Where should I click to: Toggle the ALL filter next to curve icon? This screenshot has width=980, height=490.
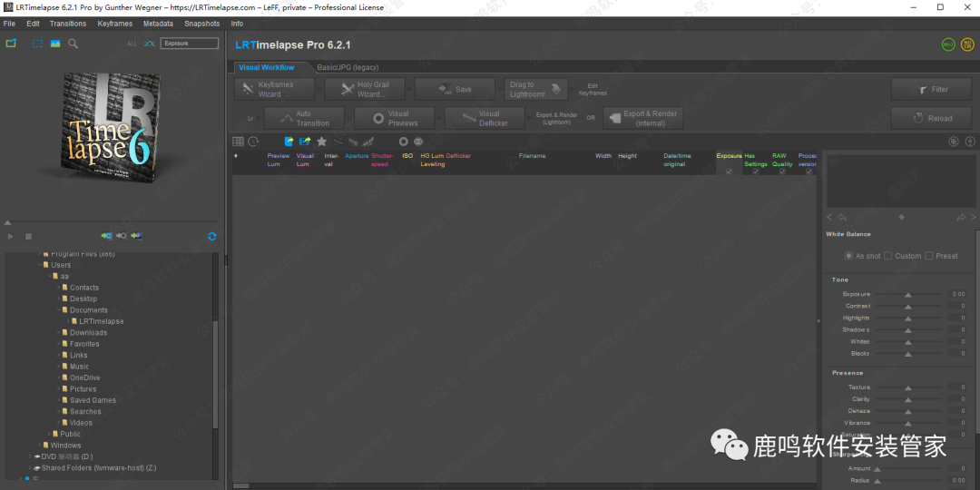[x=132, y=44]
